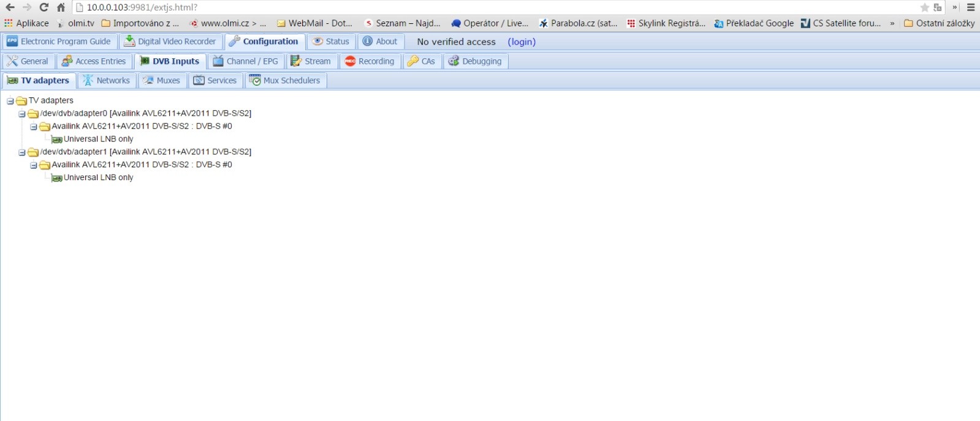The width and height of the screenshot is (980, 421).
Task: Bookmark this page with the star
Action: [925, 7]
